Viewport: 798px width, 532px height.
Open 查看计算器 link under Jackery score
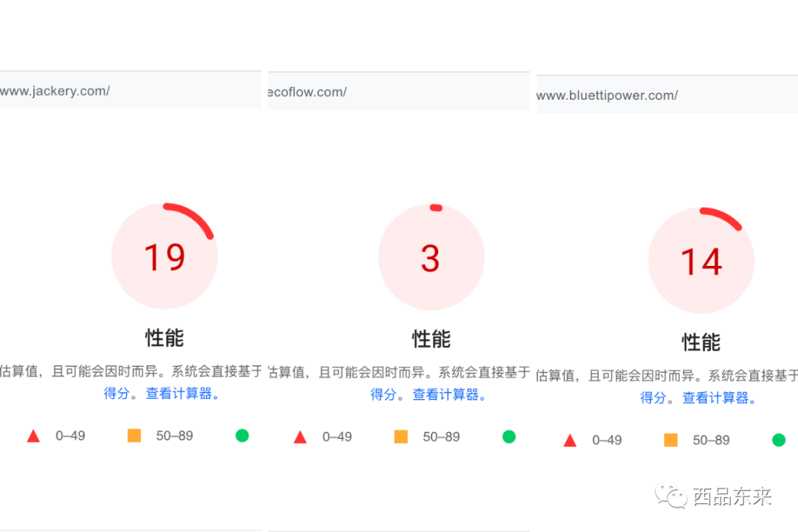tap(183, 394)
